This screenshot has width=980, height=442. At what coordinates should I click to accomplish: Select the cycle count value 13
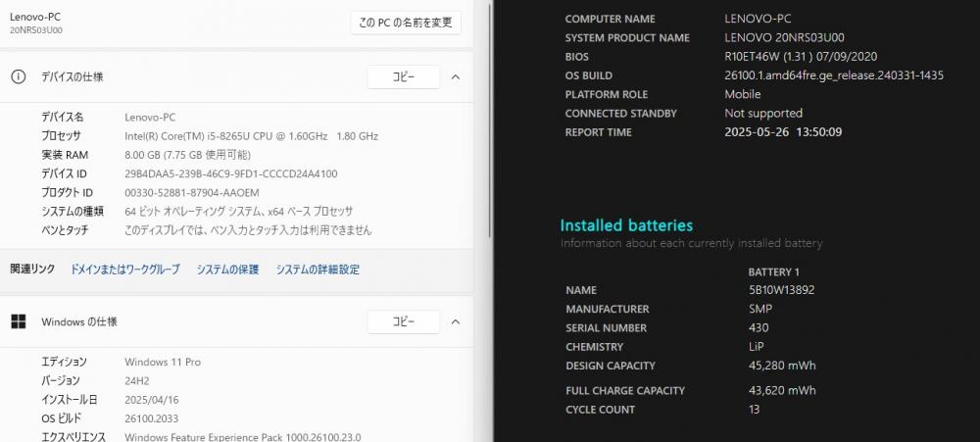[754, 410]
